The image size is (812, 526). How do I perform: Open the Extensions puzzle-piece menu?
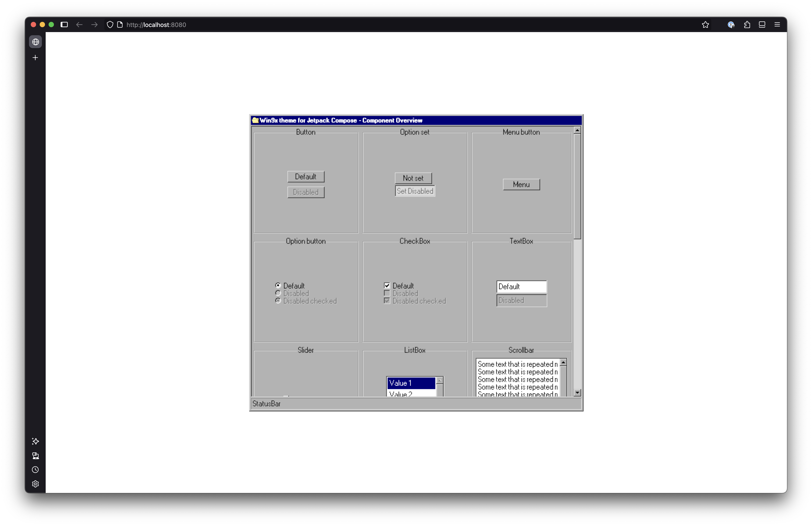pyautogui.click(x=747, y=25)
